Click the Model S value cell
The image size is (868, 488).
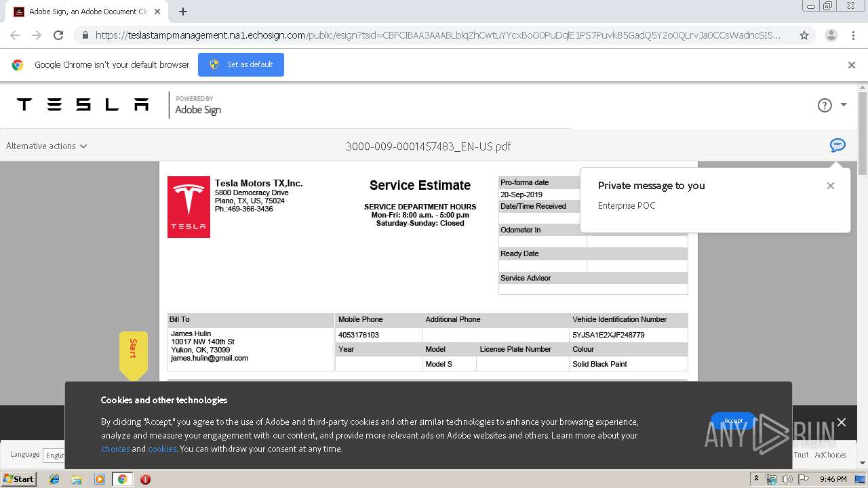(x=449, y=364)
